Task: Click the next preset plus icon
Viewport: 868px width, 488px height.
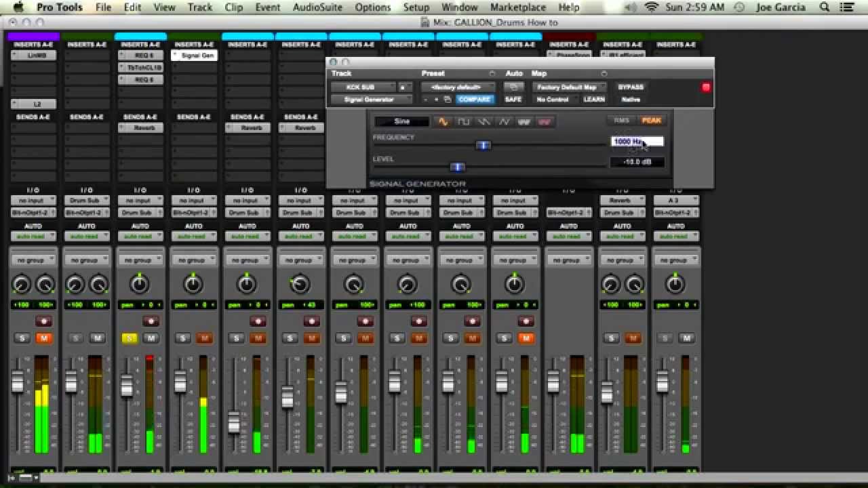Action: tap(436, 100)
